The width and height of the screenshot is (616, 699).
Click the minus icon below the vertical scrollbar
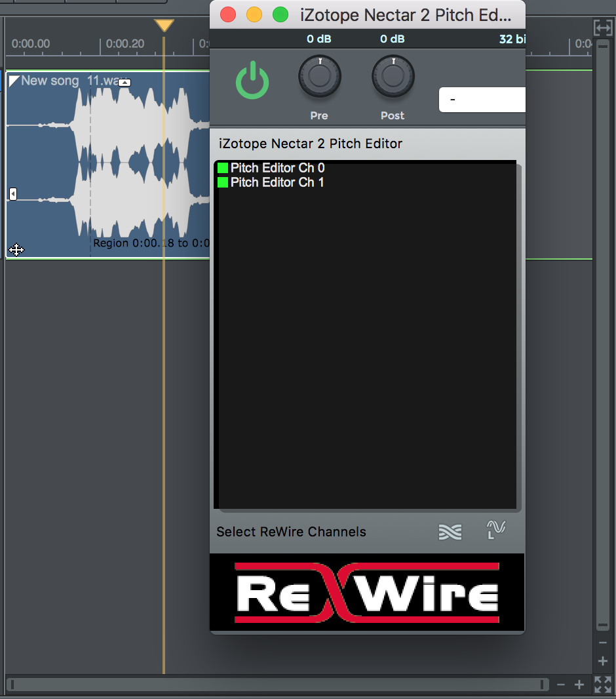click(603, 643)
